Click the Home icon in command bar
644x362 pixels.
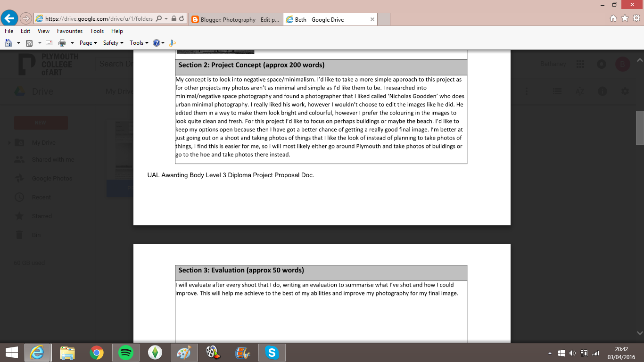8,43
